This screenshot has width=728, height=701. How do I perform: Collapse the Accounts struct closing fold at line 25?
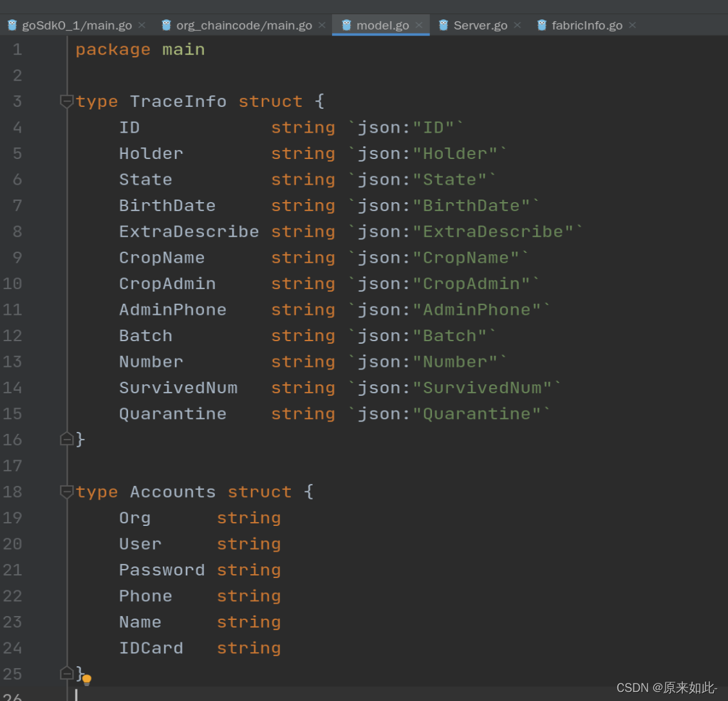coord(67,673)
